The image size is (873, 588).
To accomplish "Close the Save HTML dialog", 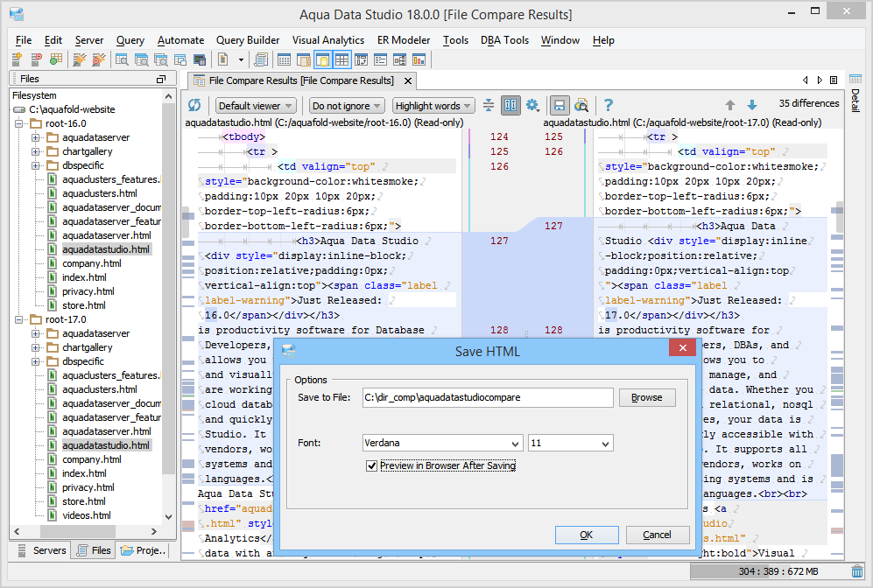I will pos(683,348).
